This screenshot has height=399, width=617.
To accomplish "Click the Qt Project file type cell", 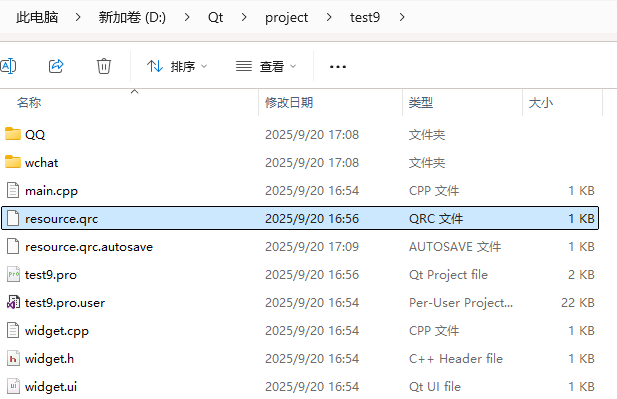I will coord(448,275).
